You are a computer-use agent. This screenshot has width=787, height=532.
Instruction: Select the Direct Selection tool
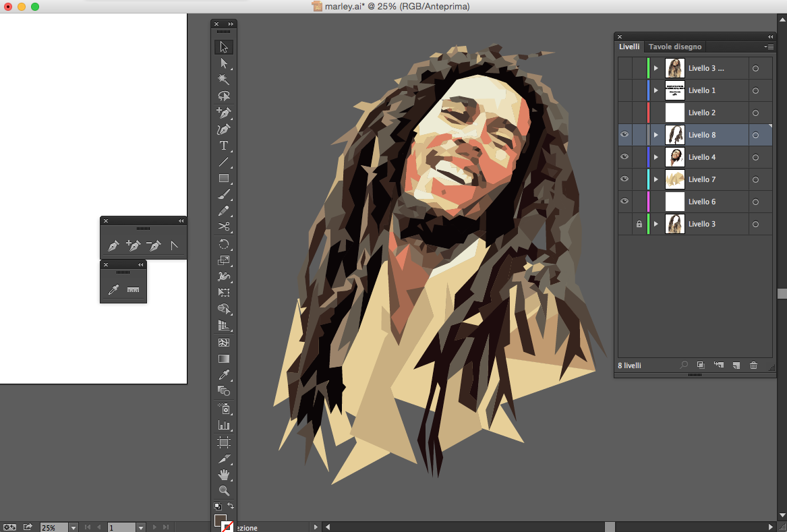coord(224,63)
